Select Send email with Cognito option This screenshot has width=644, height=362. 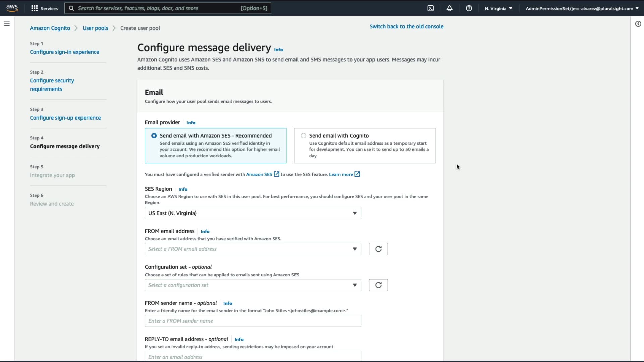(x=304, y=136)
